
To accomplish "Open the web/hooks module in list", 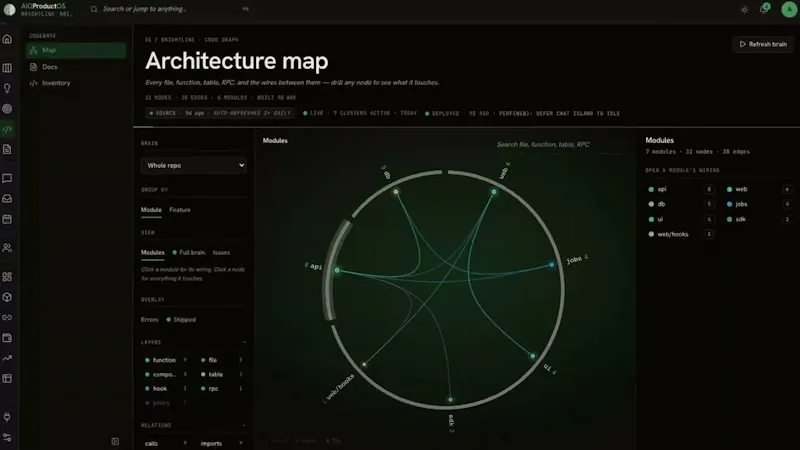I will (680, 234).
